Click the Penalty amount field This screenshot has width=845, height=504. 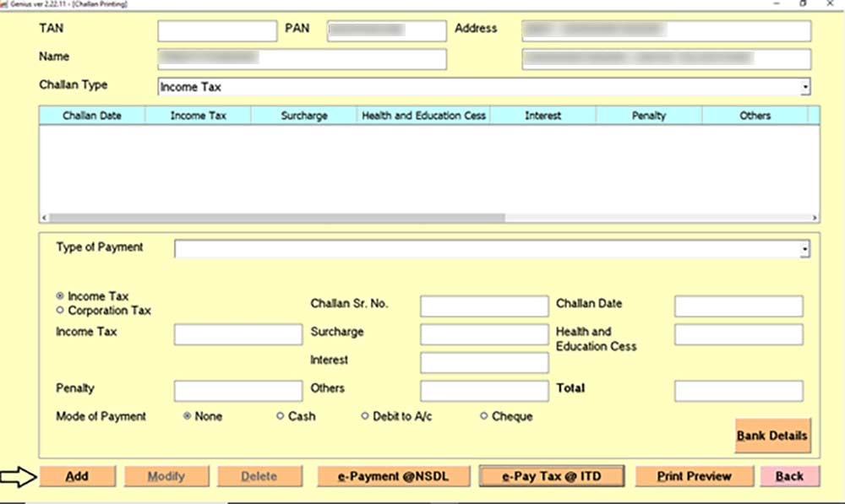237,391
